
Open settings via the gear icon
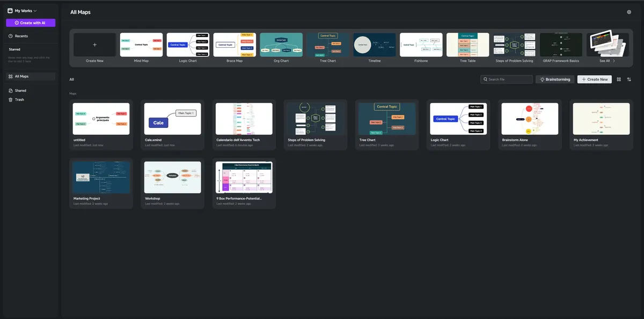tap(629, 12)
